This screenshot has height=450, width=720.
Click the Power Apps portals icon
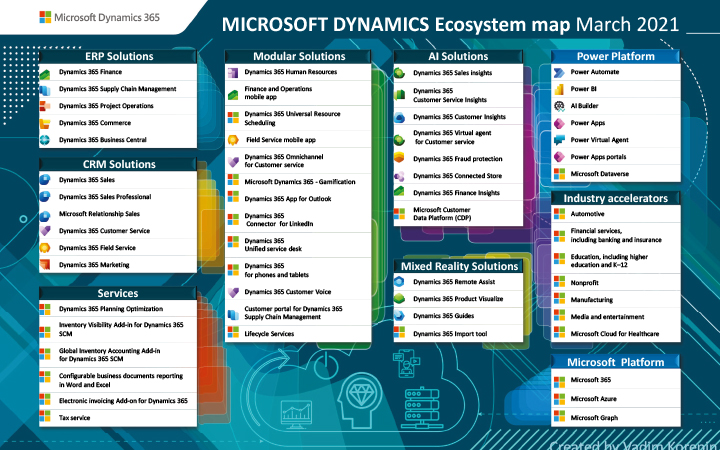[559, 157]
